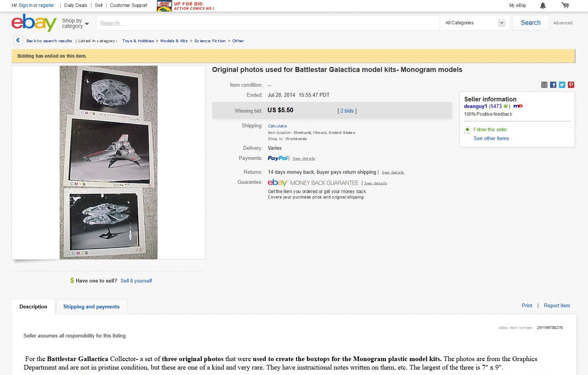Open the 2 bids history link
This screenshot has width=588, height=375.
pos(347,111)
